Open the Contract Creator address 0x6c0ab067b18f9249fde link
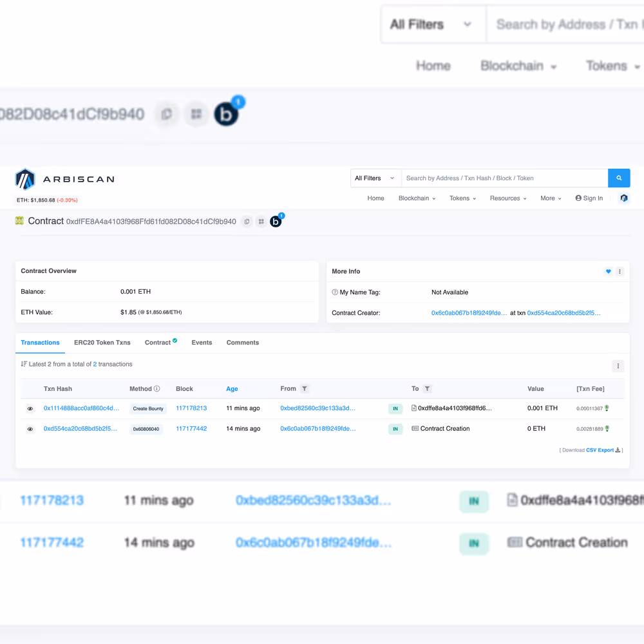644x644 pixels. pos(469,313)
